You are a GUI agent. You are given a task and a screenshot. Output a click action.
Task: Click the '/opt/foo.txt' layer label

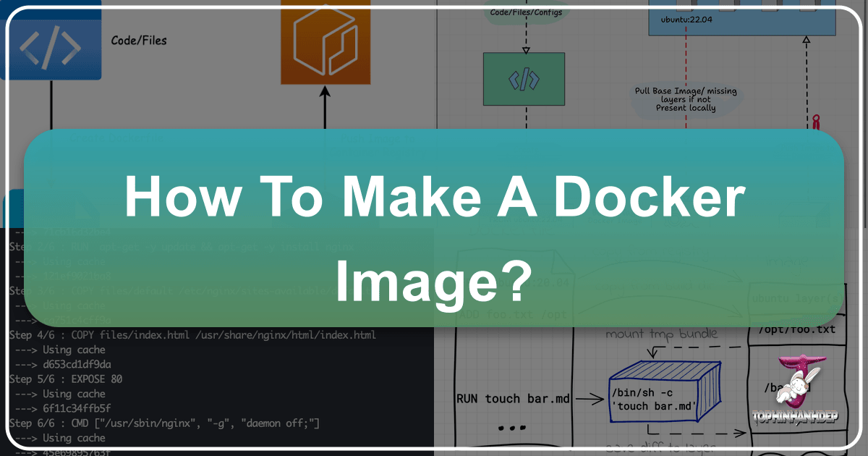coord(796,329)
